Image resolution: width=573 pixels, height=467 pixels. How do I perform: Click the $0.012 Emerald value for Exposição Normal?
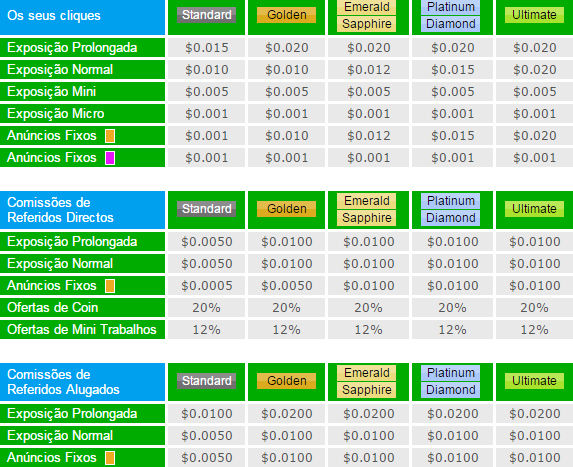coord(369,70)
